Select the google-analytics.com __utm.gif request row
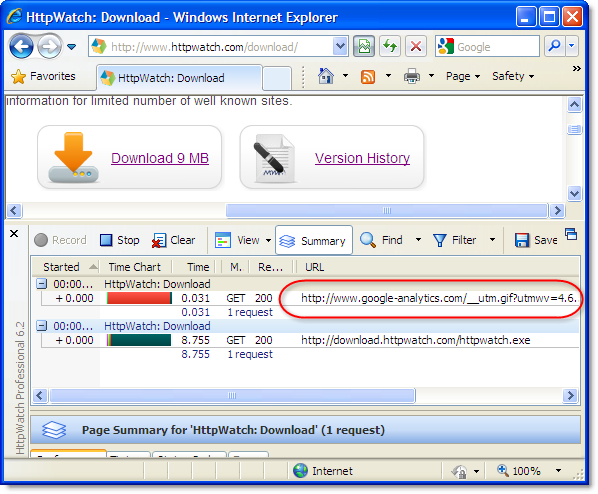 pos(310,298)
